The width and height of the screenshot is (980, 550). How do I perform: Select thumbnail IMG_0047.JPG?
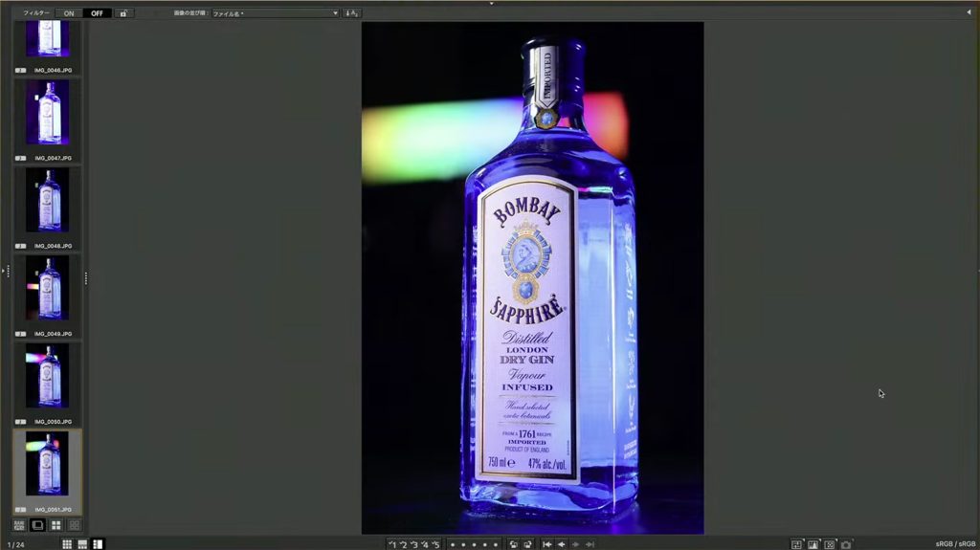pyautogui.click(x=47, y=113)
